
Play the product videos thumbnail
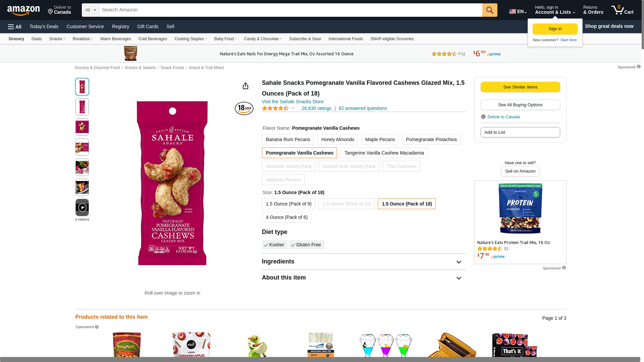(x=82, y=207)
